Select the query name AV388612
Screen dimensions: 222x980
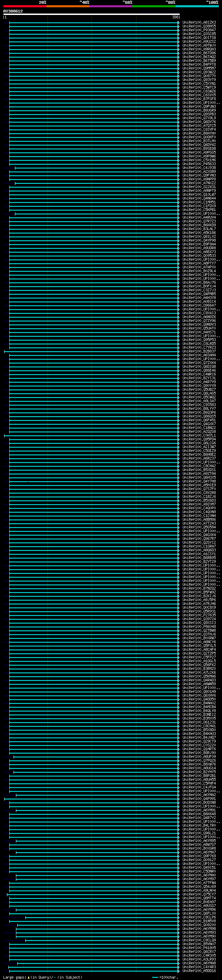click(13, 11)
